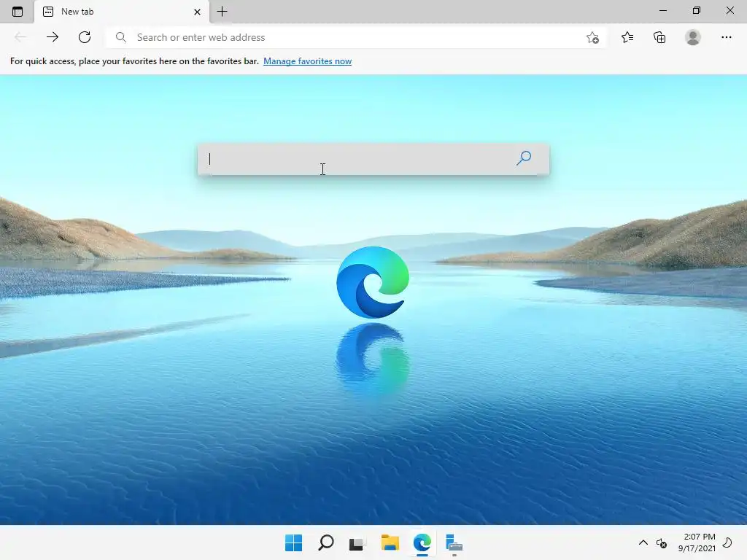Open the profile avatar menu
The width and height of the screenshot is (747, 560).
click(693, 37)
